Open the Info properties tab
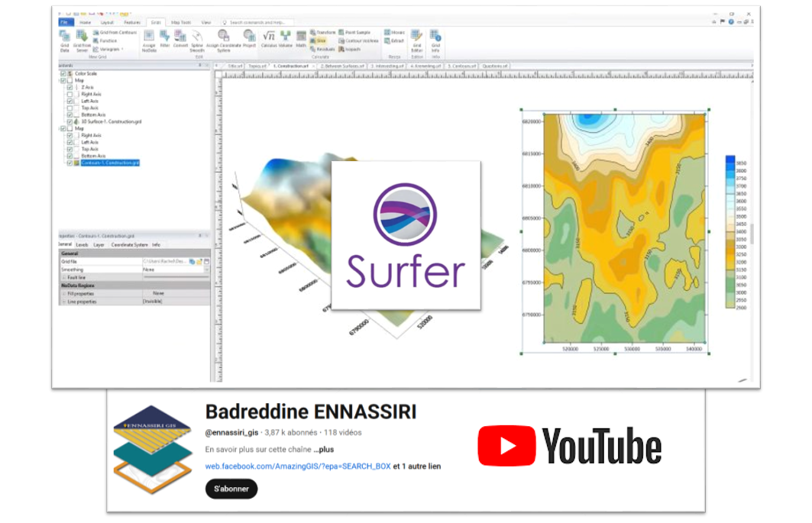This screenshot has width=812, height=523. point(156,244)
